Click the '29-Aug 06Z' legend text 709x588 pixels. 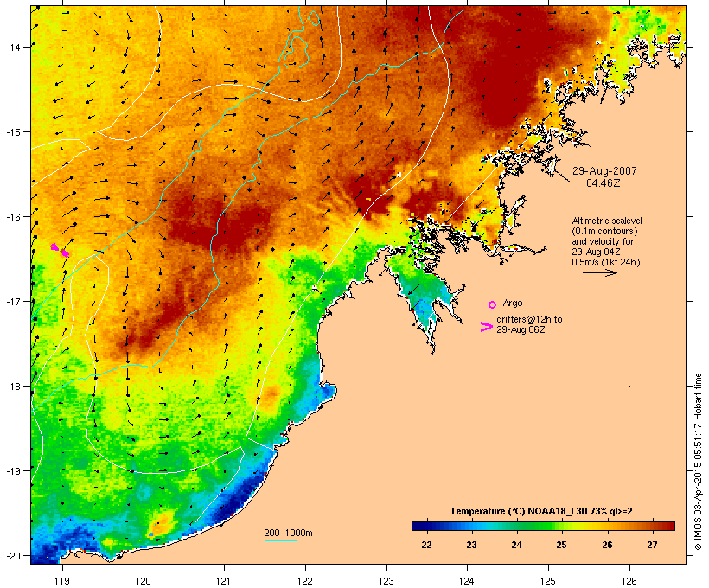coord(521,329)
